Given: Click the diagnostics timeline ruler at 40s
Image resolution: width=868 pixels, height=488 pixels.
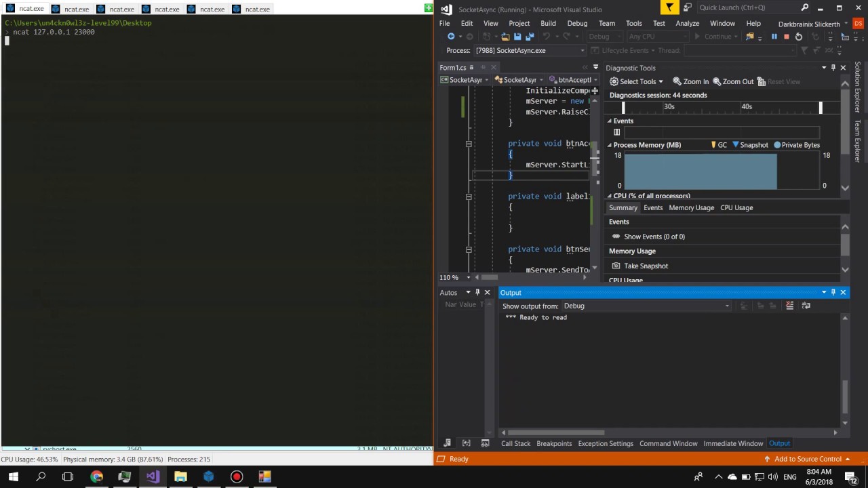Looking at the screenshot, I should [746, 107].
